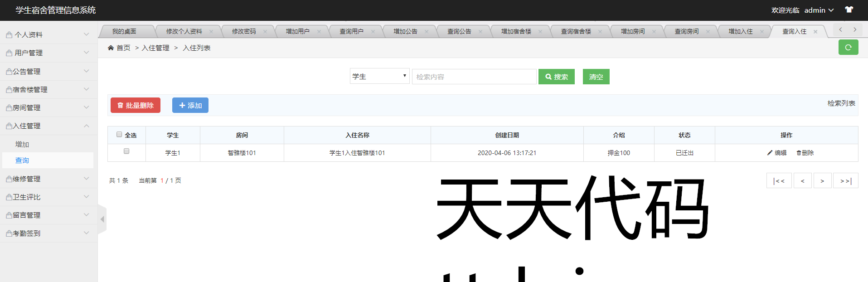This screenshot has height=282, width=868.
Task: Check the 全选 select-all checkbox
Action: coord(119,134)
